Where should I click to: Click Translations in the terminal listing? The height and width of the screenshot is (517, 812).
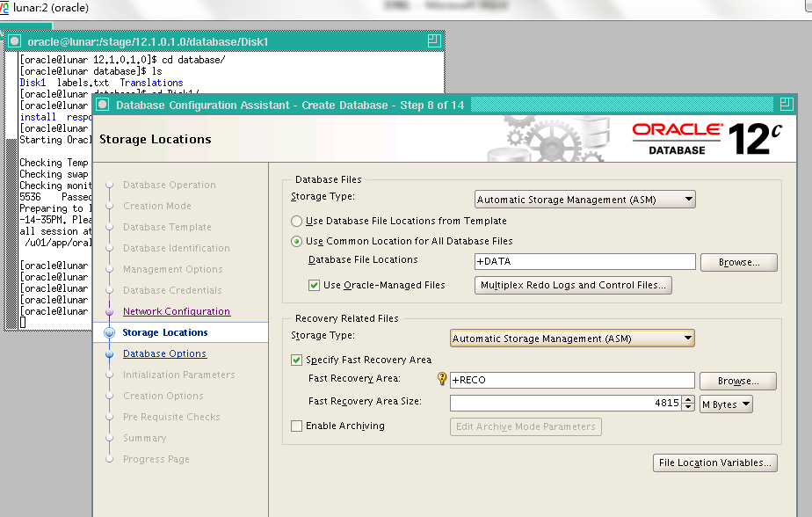coord(151,83)
